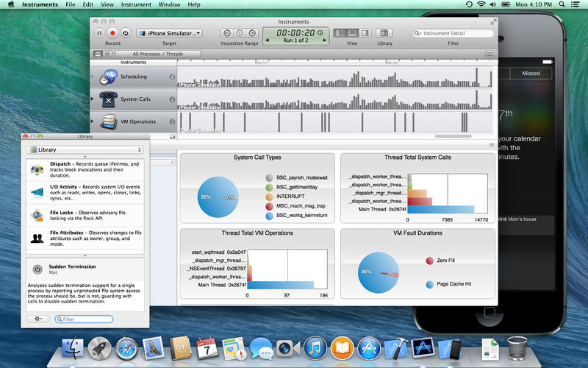Go to next run with right arrow
Viewport: 588px width, 368px height.
coord(325,40)
